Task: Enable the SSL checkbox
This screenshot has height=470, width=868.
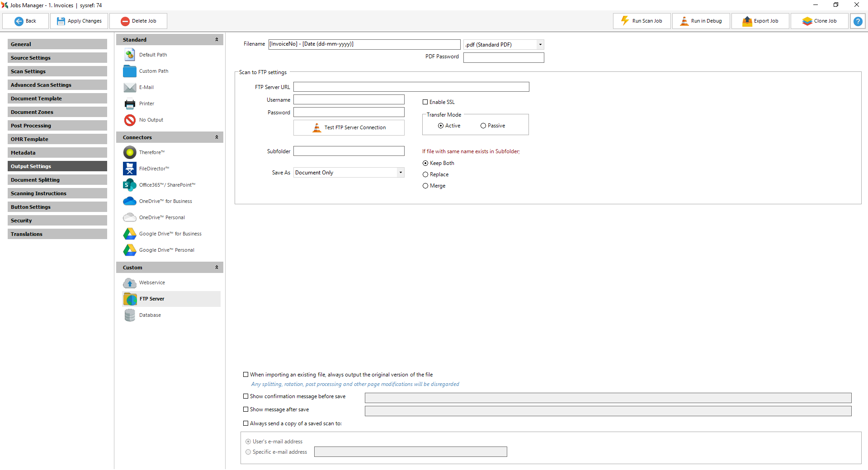Action: pyautogui.click(x=425, y=102)
